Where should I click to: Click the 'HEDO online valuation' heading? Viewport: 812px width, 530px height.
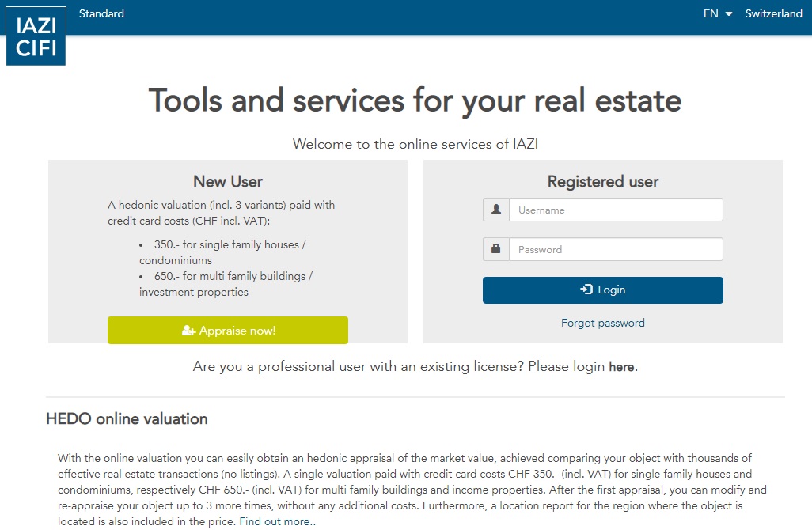127,418
